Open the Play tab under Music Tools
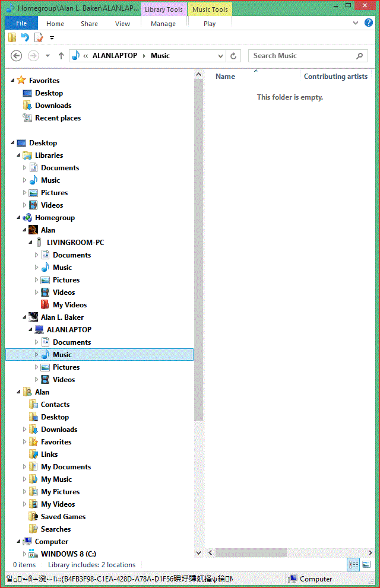Viewport: 380px width, 588px height. click(x=210, y=24)
